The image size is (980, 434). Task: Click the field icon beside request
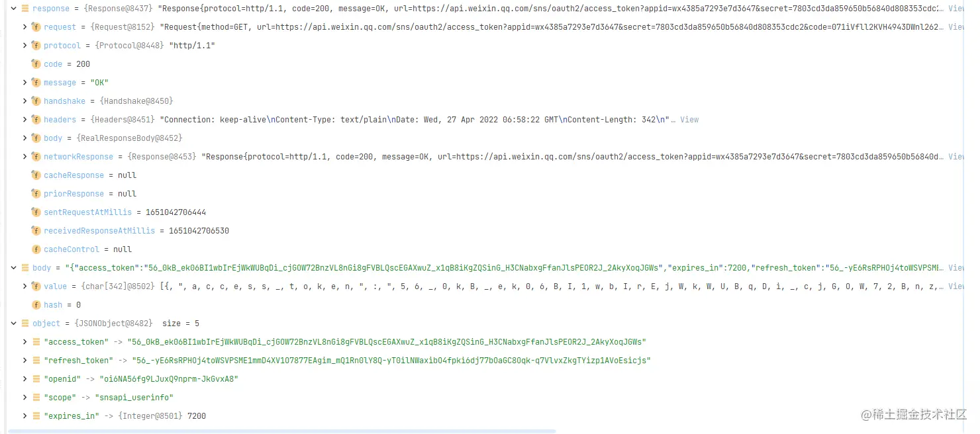coord(36,27)
